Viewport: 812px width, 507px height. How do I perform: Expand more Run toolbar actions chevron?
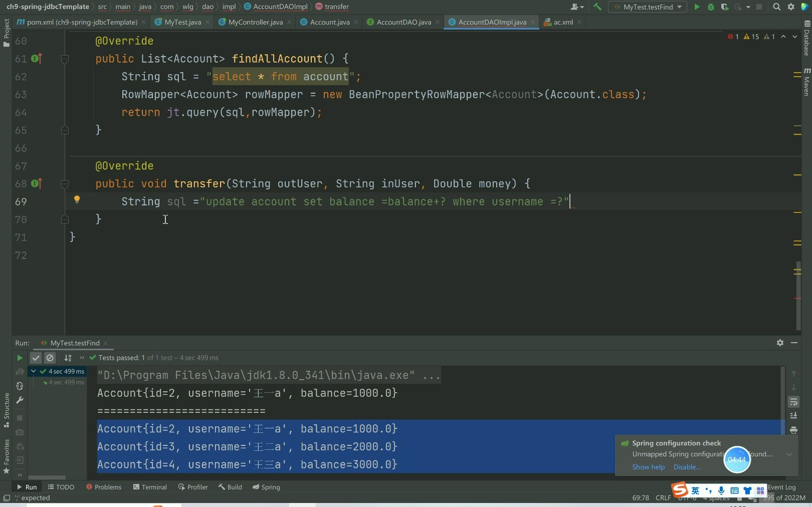tap(82, 358)
